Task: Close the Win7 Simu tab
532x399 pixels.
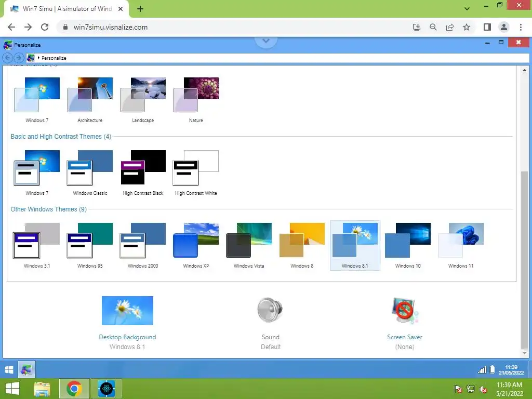Action: click(121, 9)
